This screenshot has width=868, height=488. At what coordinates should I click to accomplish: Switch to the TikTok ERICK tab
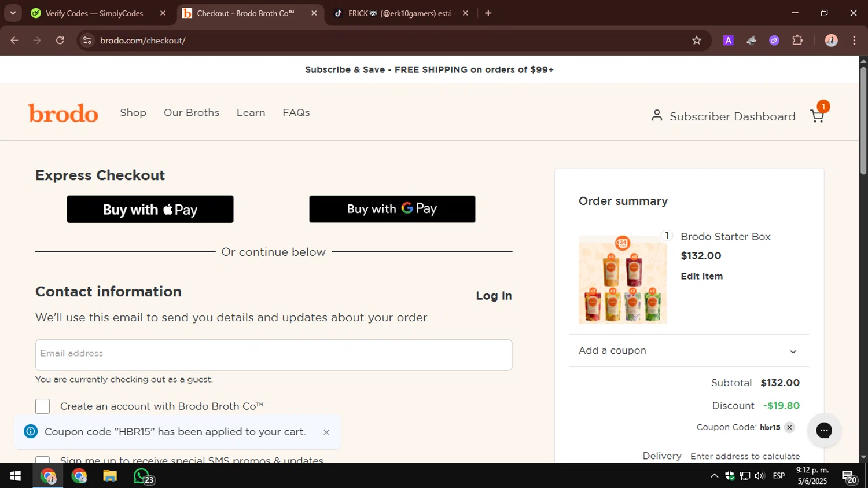coord(400,13)
